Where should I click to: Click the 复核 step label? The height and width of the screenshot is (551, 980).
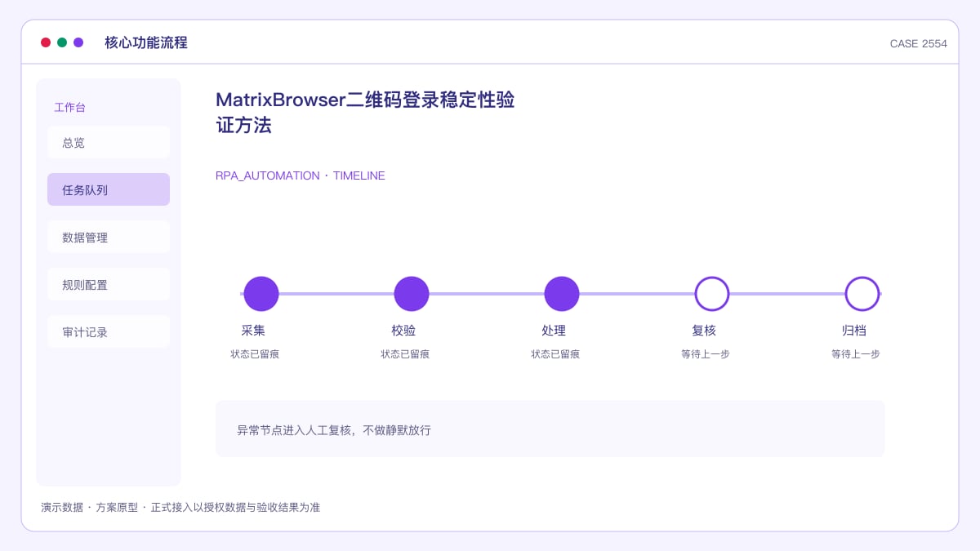point(704,331)
